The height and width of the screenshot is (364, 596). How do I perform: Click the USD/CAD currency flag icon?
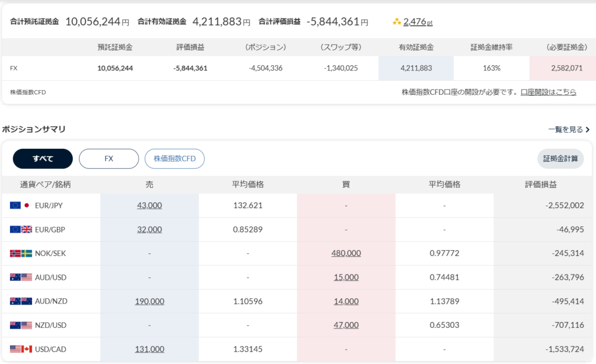21,349
